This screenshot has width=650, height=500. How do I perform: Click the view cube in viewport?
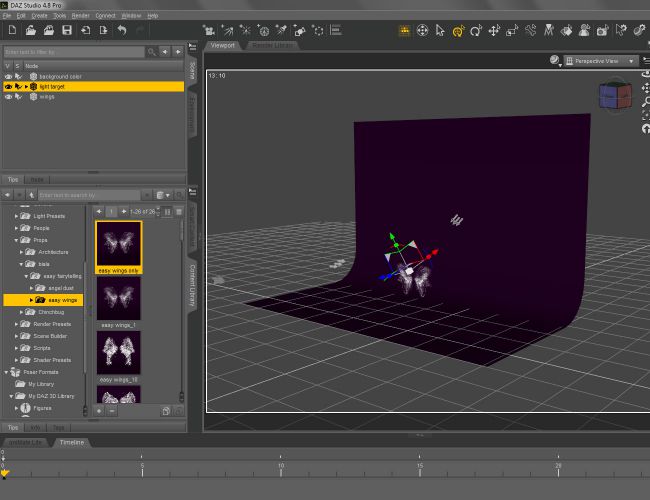click(614, 96)
